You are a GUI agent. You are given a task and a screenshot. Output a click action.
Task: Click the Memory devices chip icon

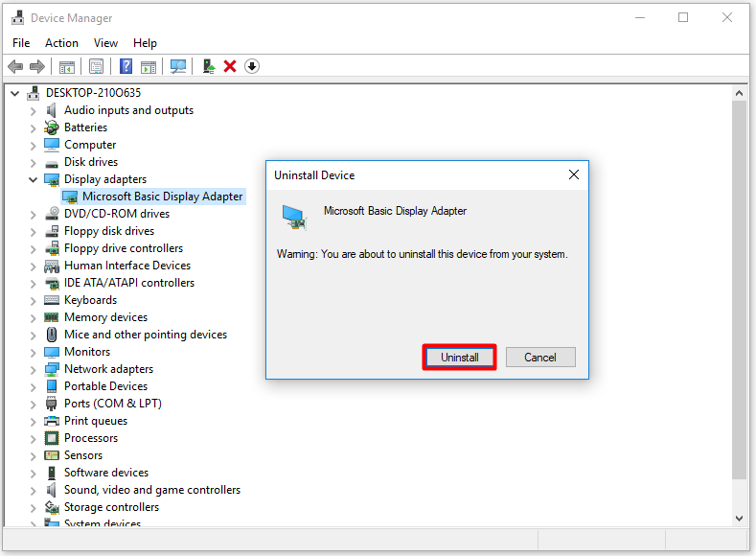tap(51, 317)
